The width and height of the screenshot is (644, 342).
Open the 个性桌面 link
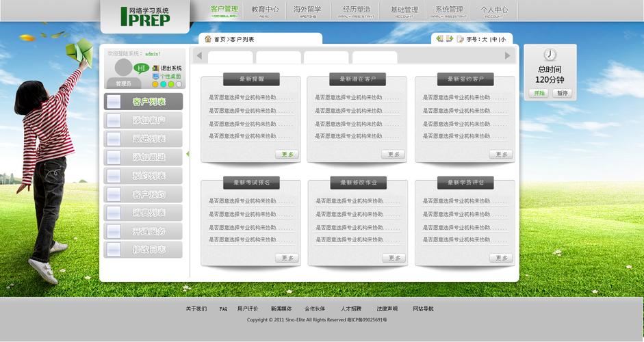pyautogui.click(x=170, y=77)
